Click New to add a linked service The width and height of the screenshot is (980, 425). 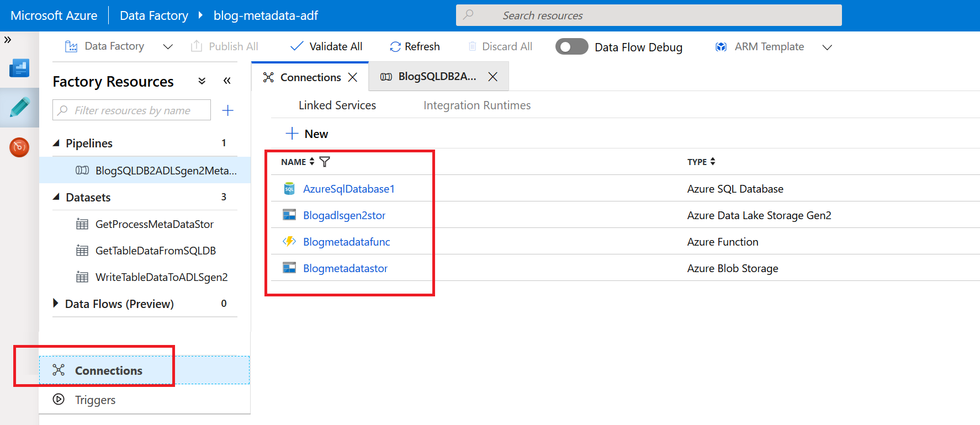307,134
